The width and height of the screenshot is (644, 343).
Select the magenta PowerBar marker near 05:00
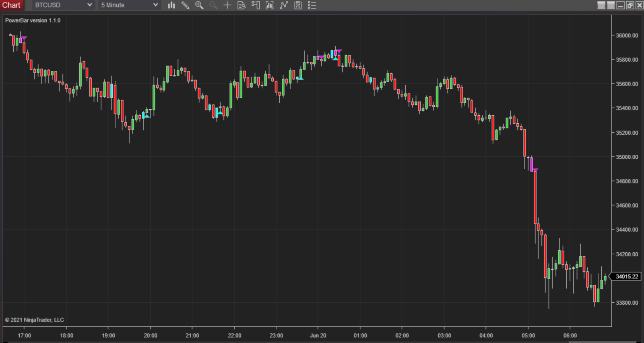[535, 170]
